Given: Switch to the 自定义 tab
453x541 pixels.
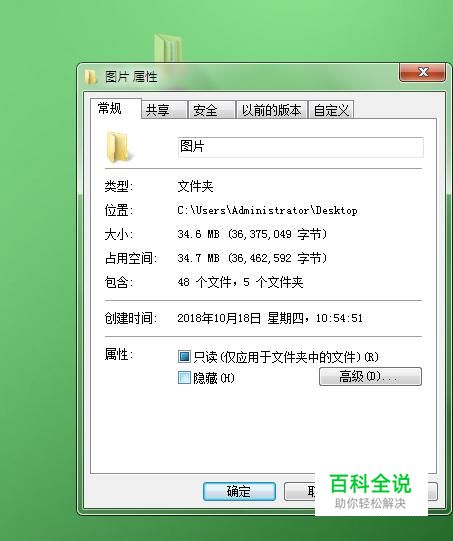Looking at the screenshot, I should pos(331,110).
